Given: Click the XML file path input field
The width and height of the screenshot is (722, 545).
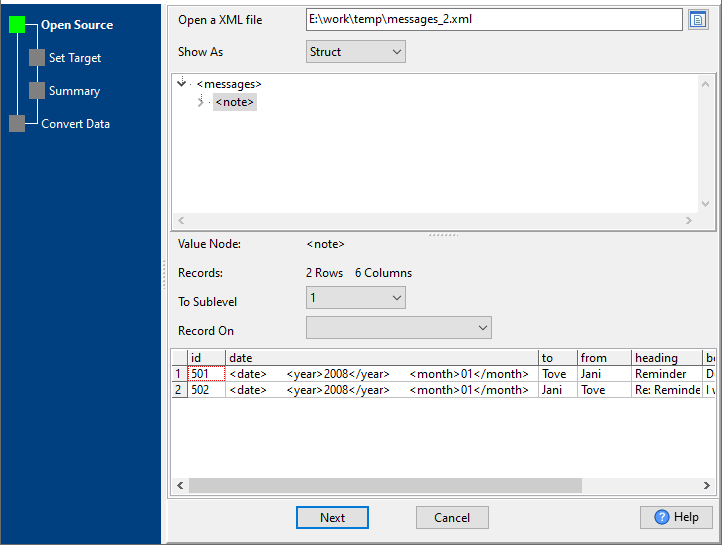Looking at the screenshot, I should (493, 19).
